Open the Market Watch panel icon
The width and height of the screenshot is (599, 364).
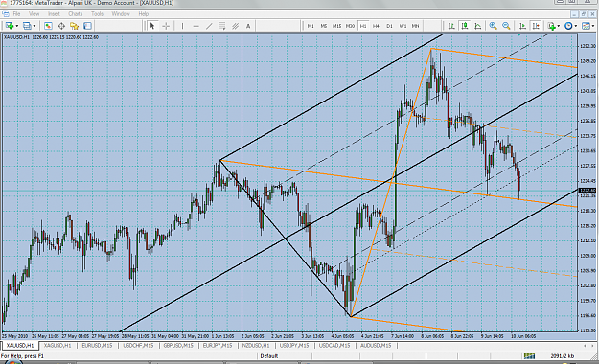click(48, 26)
